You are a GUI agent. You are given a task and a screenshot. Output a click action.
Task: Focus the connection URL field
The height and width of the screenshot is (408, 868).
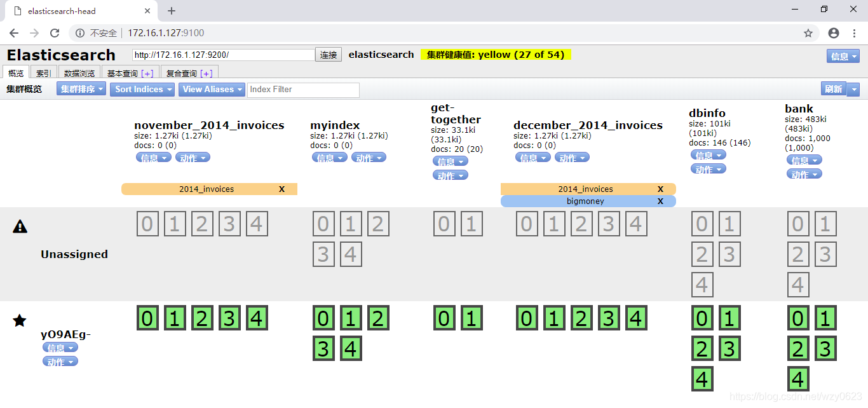[x=224, y=55]
